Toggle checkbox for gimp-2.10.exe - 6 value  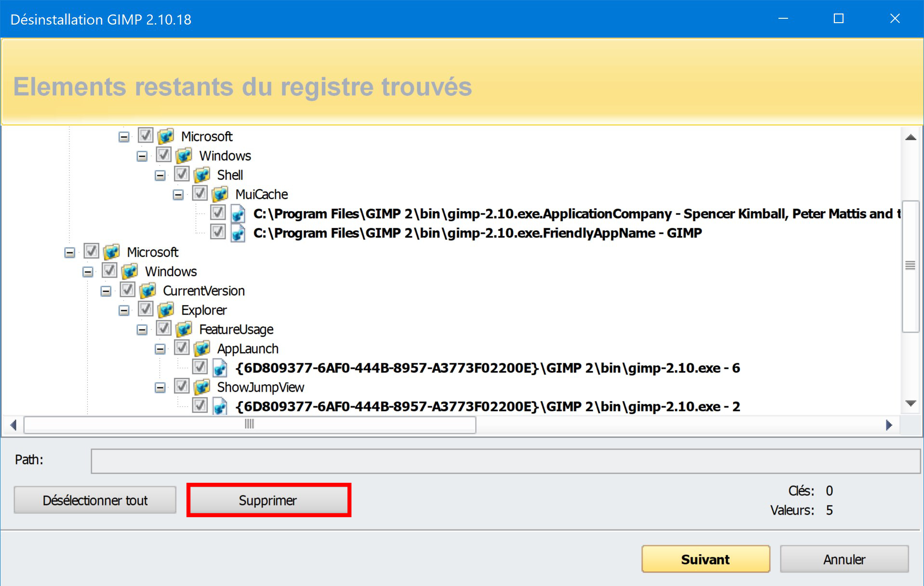200,367
